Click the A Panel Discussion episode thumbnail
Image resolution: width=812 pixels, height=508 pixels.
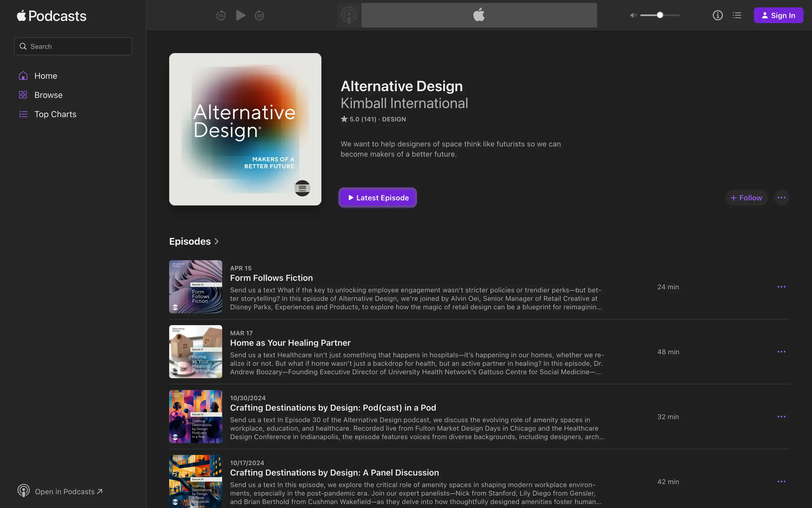coord(196,481)
